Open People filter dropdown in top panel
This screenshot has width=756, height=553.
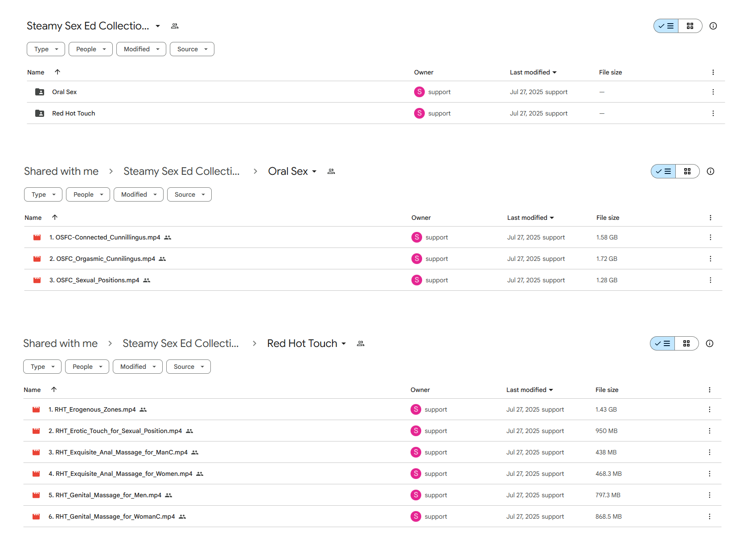pyautogui.click(x=90, y=49)
